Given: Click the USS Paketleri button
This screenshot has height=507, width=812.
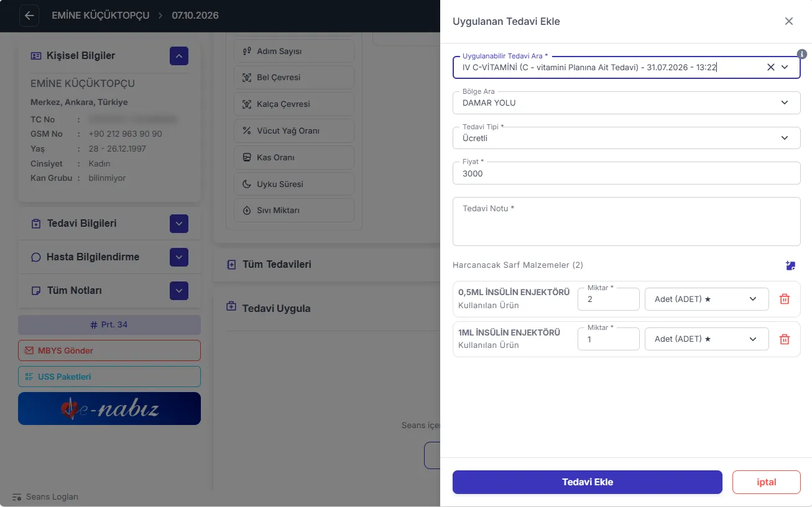Looking at the screenshot, I should (x=109, y=377).
